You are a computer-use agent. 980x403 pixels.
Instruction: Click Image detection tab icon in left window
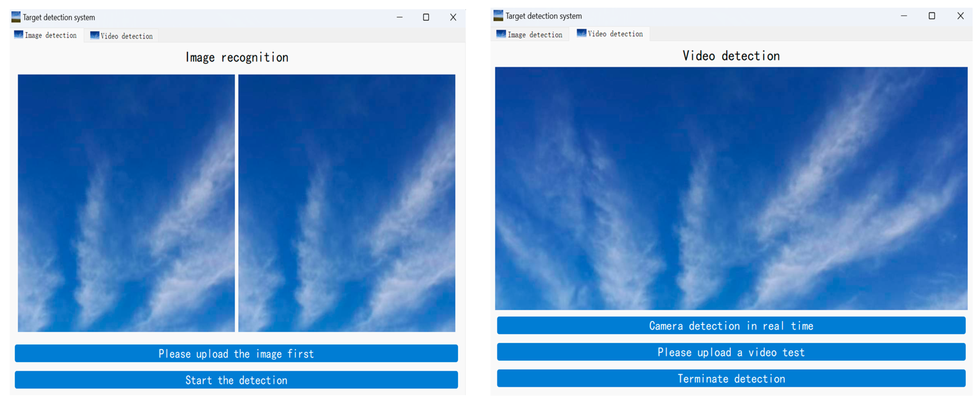tap(18, 35)
